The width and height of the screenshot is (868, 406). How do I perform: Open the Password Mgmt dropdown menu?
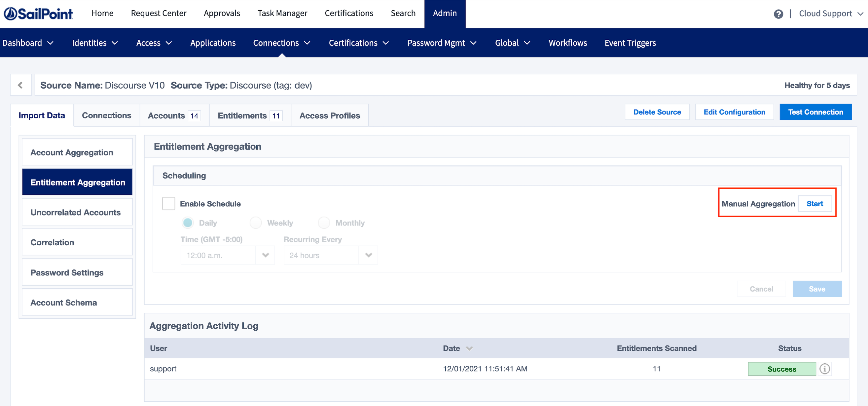(442, 43)
